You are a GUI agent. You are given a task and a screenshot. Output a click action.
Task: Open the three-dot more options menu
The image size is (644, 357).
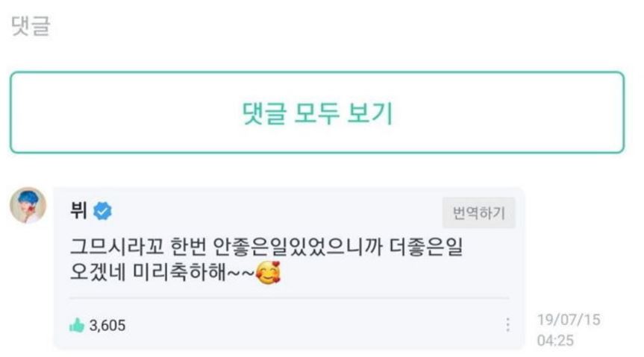[508, 325]
